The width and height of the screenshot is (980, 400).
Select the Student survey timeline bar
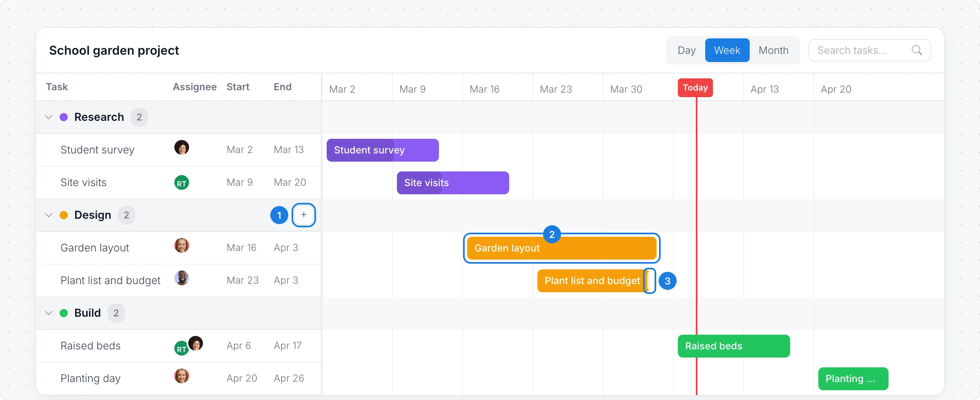coord(383,150)
